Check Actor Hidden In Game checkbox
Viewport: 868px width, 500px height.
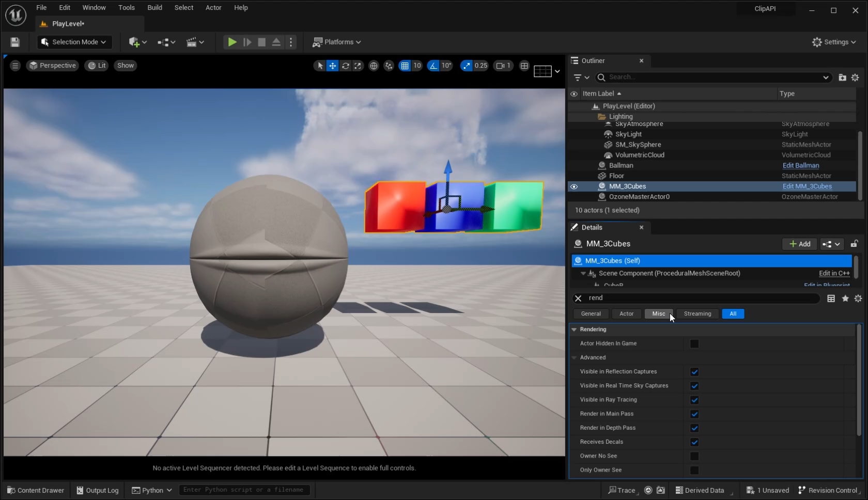point(694,344)
